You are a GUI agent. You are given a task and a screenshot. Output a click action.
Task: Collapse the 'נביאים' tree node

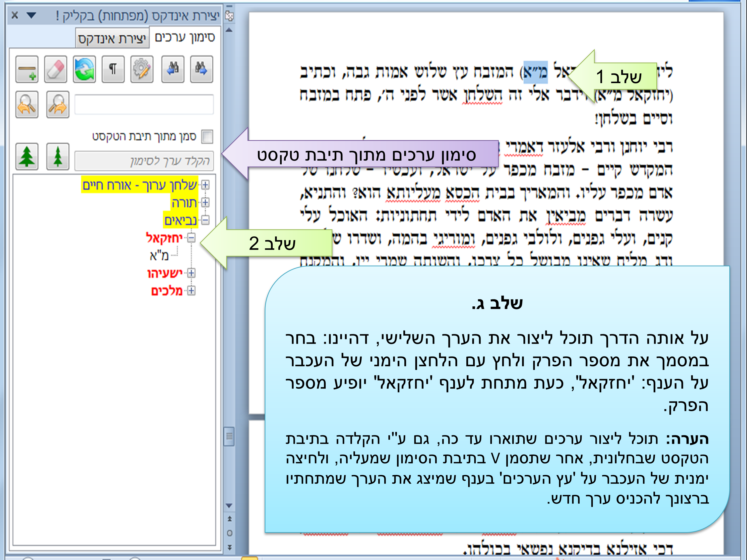[x=205, y=220]
